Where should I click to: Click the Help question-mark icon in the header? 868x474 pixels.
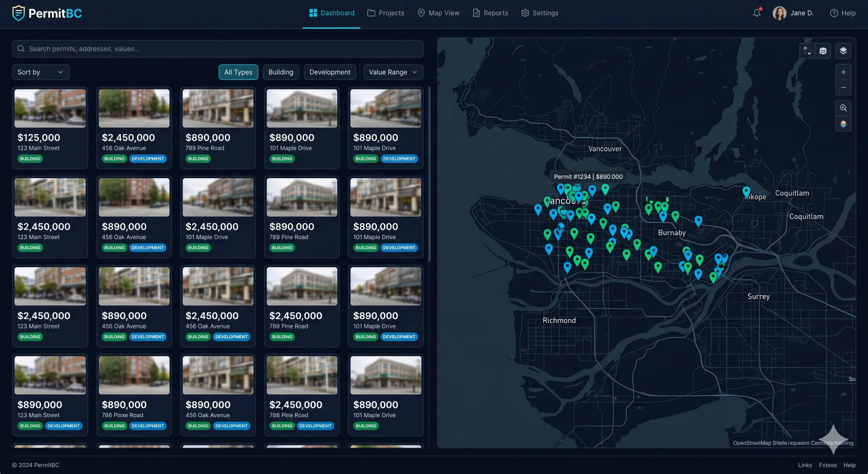pyautogui.click(x=834, y=13)
